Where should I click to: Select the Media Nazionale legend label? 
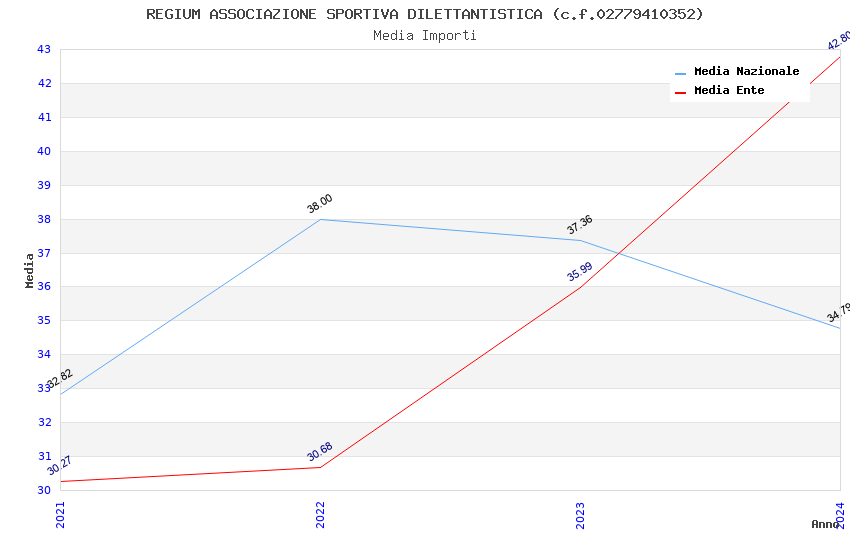pos(746,72)
